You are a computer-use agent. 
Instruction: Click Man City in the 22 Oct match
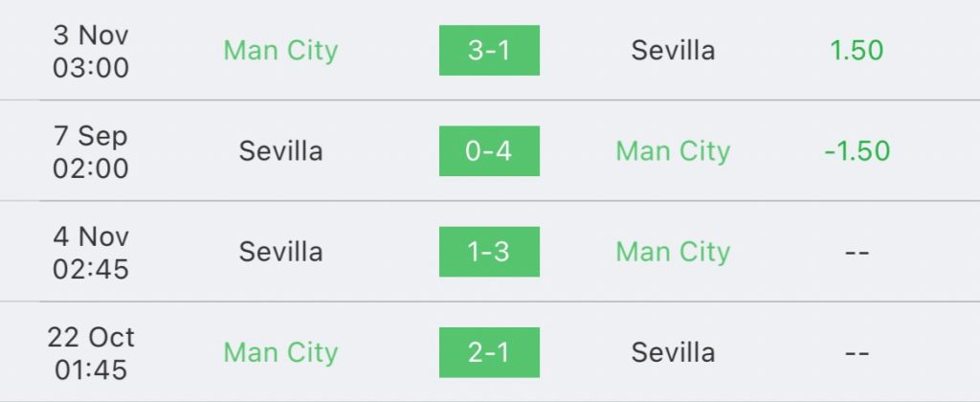(280, 352)
